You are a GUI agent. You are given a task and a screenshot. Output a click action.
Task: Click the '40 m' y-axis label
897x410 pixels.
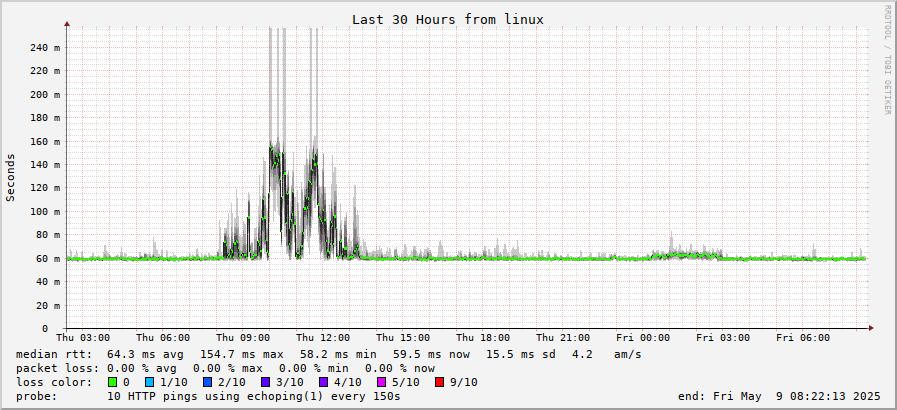point(47,282)
